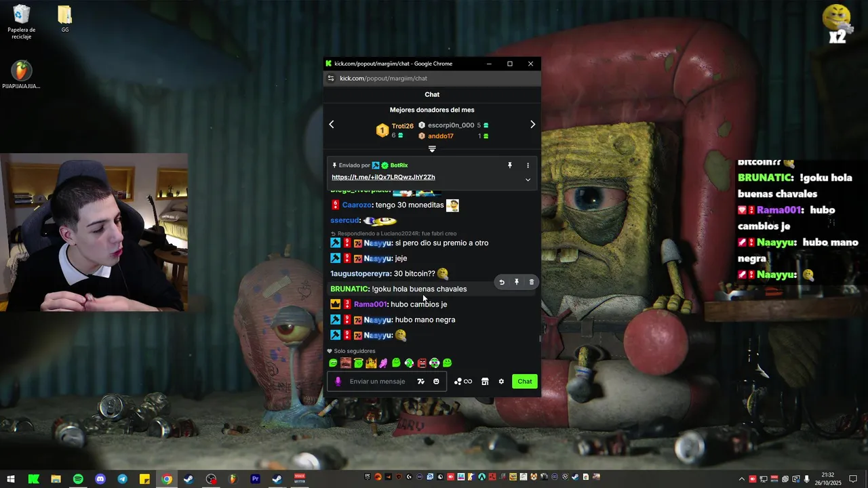The image size is (868, 488).
Task: Open OBS Studio from the taskbar
Action: (x=211, y=479)
